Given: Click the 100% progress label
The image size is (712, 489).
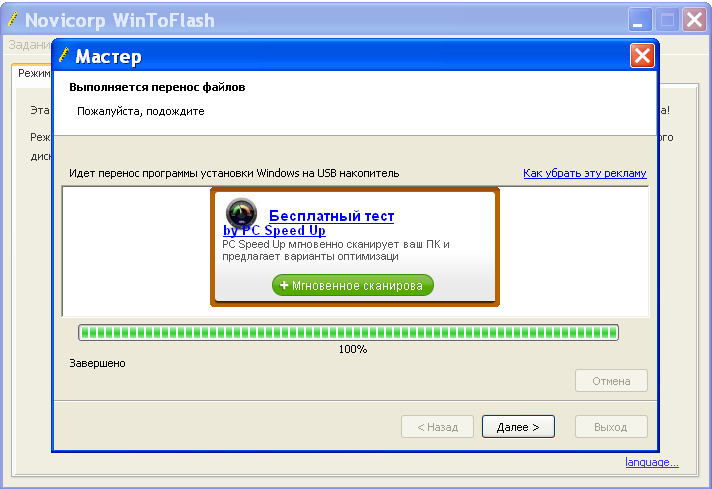Looking at the screenshot, I should 353,349.
